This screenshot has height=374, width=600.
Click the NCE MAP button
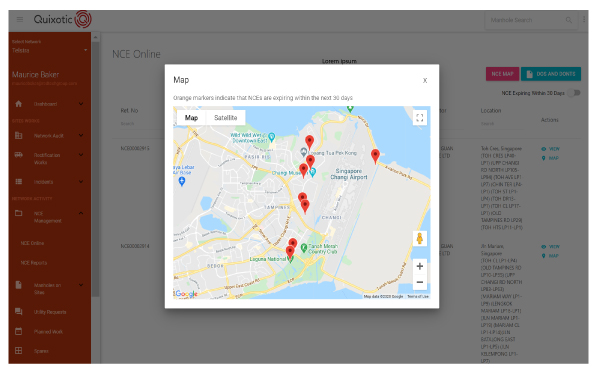[x=502, y=74]
